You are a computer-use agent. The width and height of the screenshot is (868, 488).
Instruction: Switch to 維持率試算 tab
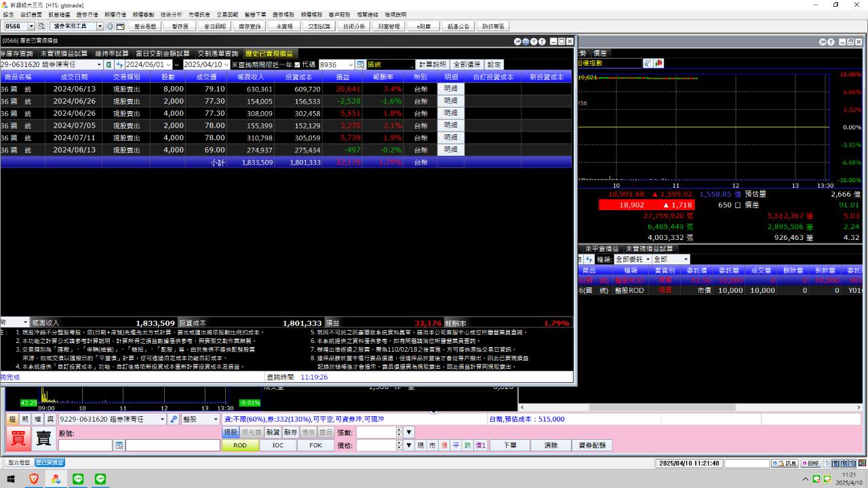pos(112,54)
